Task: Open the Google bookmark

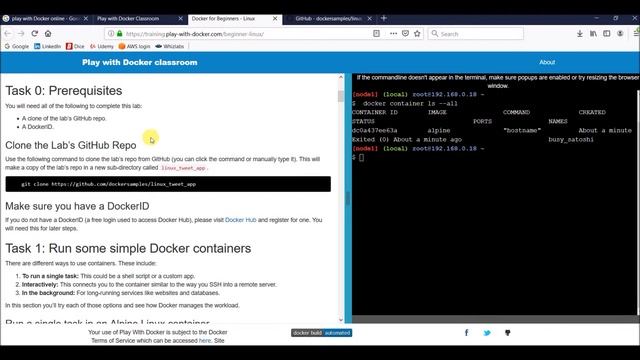Action: tap(17, 47)
